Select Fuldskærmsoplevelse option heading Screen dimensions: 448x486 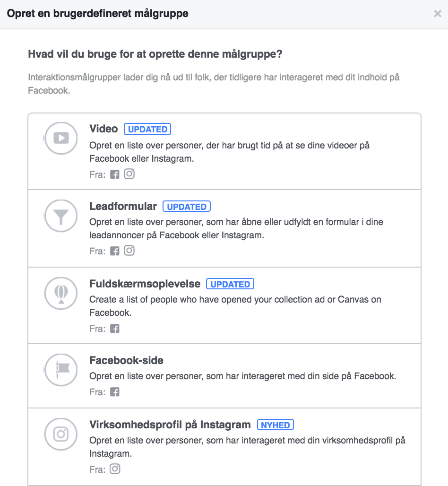tap(145, 284)
